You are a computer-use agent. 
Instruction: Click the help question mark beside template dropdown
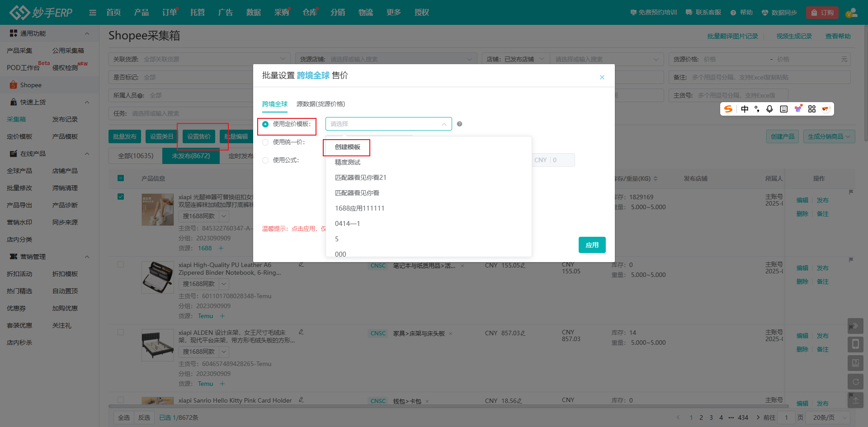point(459,124)
